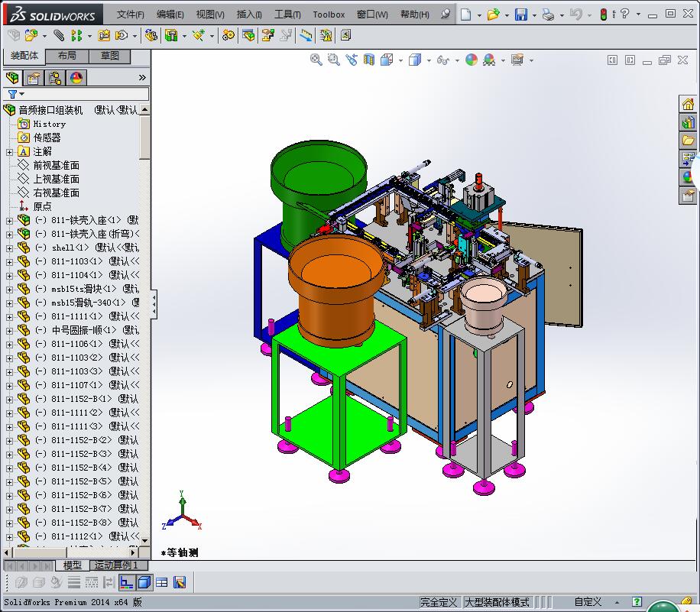Image resolution: width=700 pixels, height=612 pixels.
Task: Click the Zoom to Fit icon
Action: pyautogui.click(x=316, y=60)
